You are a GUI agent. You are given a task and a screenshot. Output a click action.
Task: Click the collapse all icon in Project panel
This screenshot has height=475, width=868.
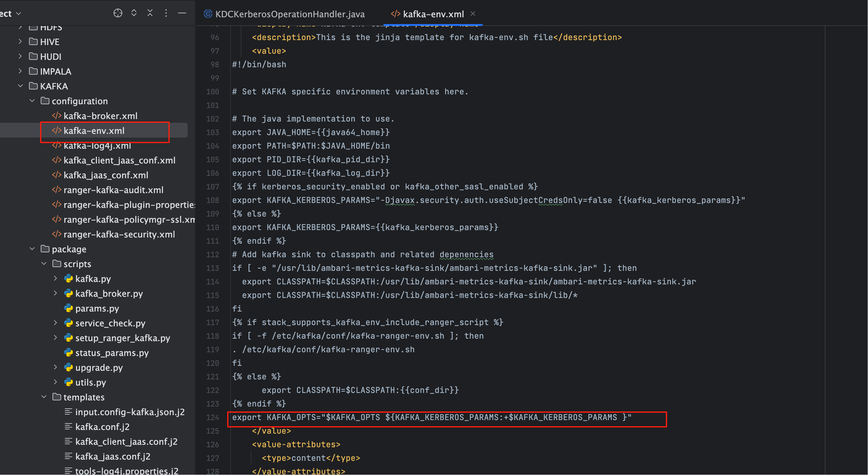(x=150, y=13)
